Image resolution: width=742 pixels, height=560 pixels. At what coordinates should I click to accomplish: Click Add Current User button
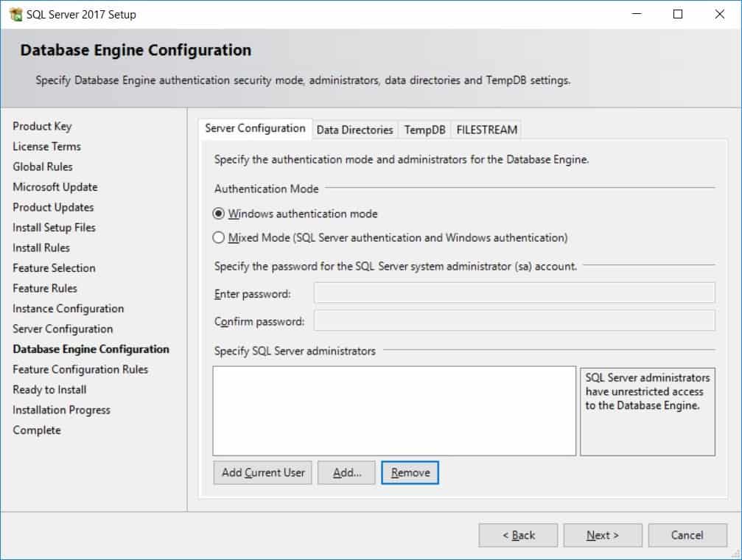262,472
